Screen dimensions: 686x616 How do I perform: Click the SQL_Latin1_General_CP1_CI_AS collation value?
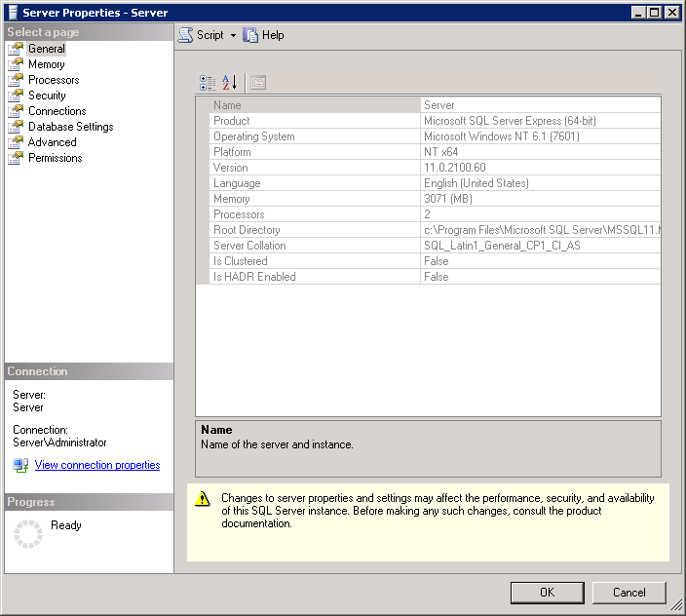pyautogui.click(x=502, y=246)
